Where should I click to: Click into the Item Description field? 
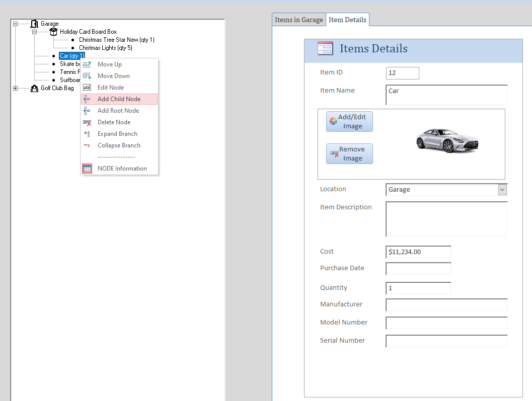coord(446,219)
